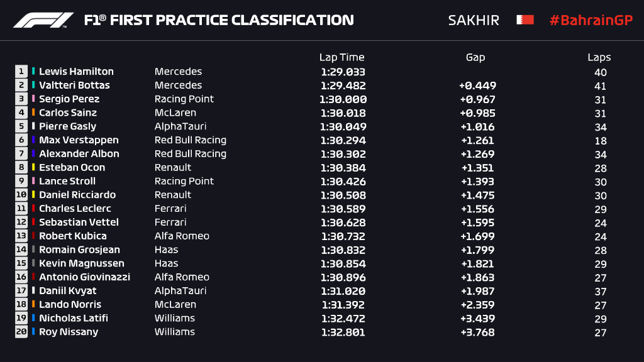The image size is (644, 362).
Task: Click the SAKHIR location label
Action: (473, 20)
